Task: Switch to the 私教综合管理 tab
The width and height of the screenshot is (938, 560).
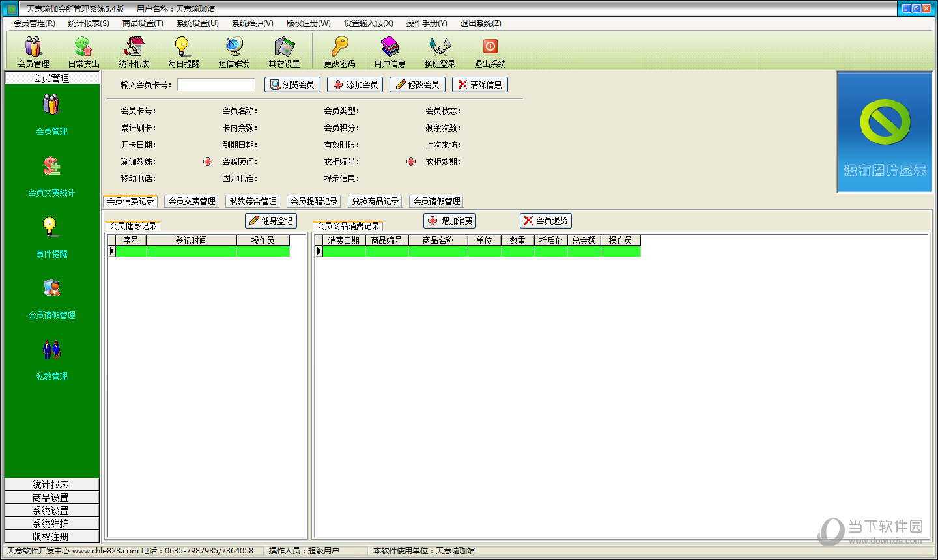Action: pyautogui.click(x=253, y=201)
